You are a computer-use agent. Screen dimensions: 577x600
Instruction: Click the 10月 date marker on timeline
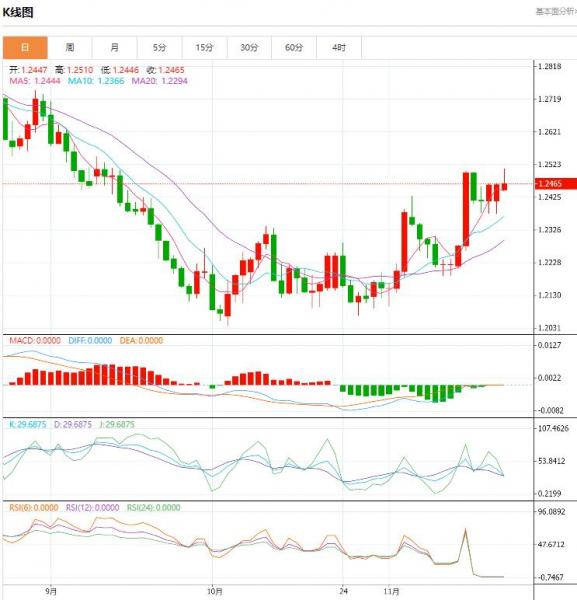[x=215, y=592]
